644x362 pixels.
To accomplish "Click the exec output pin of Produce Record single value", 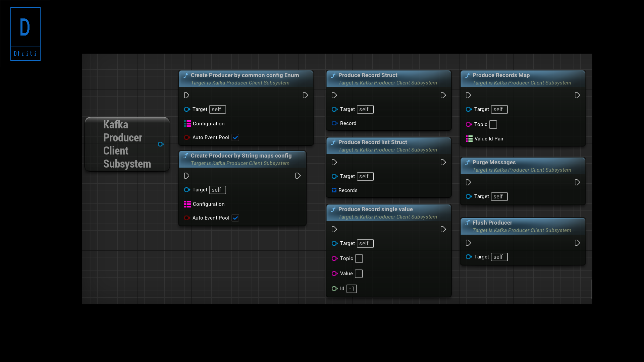I will [x=443, y=229].
